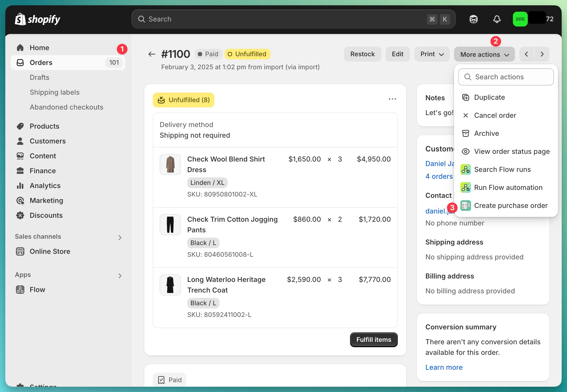Open the Unfulfilled card three-dot menu

coord(392,99)
